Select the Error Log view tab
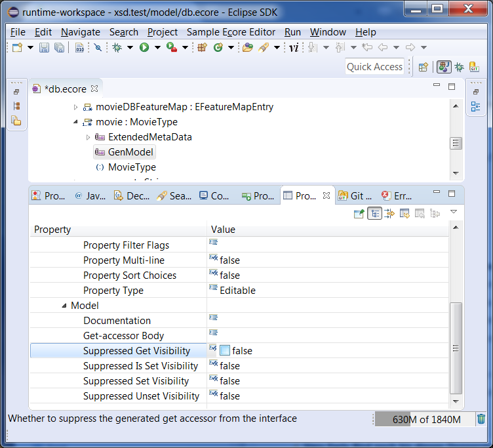This screenshot has height=448, width=493. (x=397, y=196)
